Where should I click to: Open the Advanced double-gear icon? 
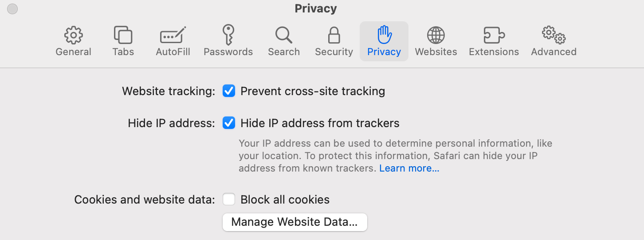[554, 35]
